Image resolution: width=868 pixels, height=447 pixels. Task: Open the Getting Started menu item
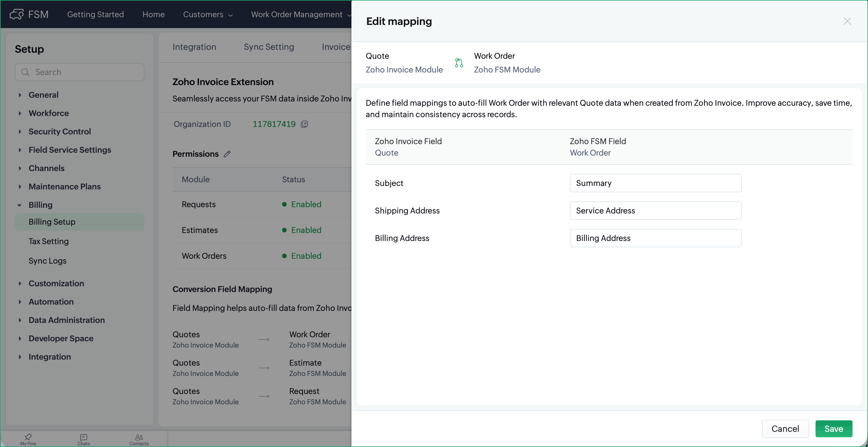coord(95,15)
